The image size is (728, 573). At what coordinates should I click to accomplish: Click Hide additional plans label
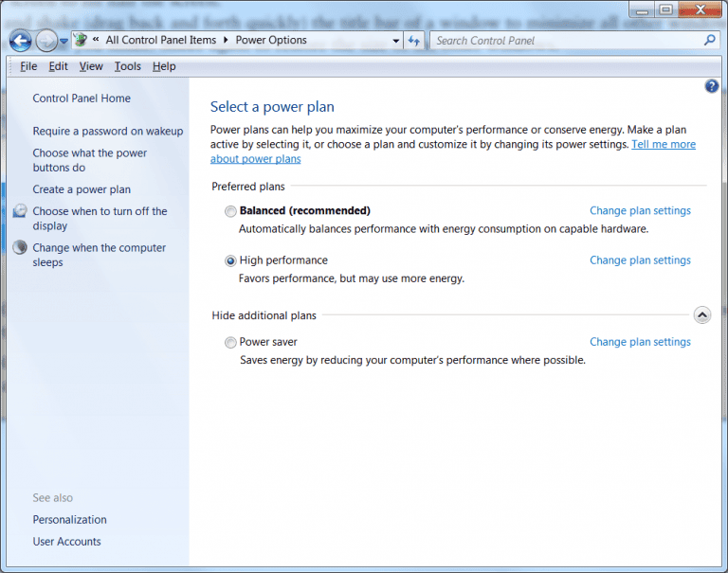[x=264, y=315]
